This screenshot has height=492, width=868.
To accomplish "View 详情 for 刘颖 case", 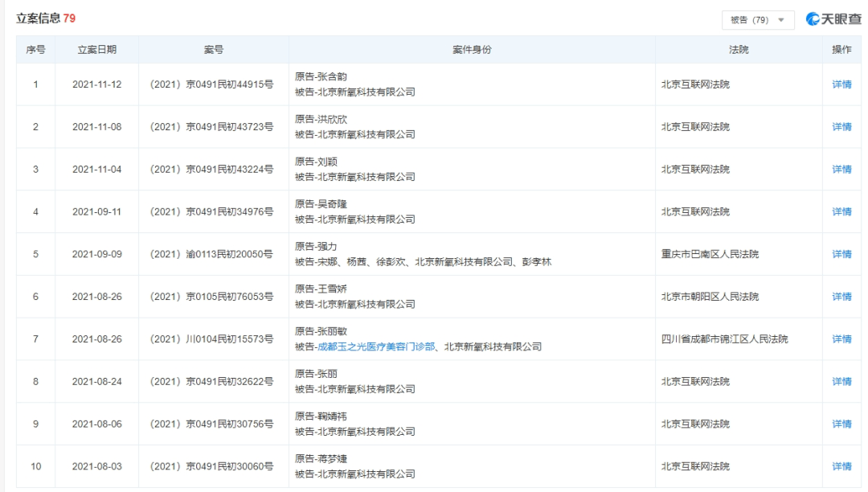I will [841, 170].
